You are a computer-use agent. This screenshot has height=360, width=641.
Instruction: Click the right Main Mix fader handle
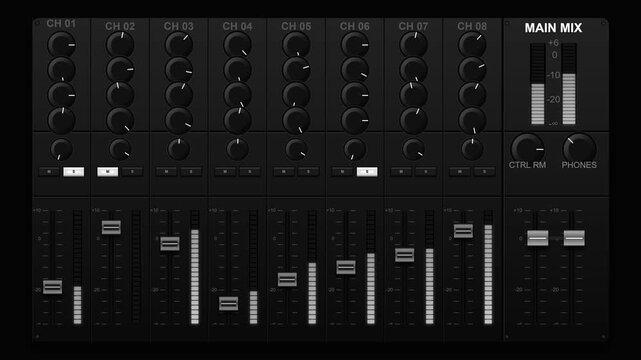(x=574, y=238)
